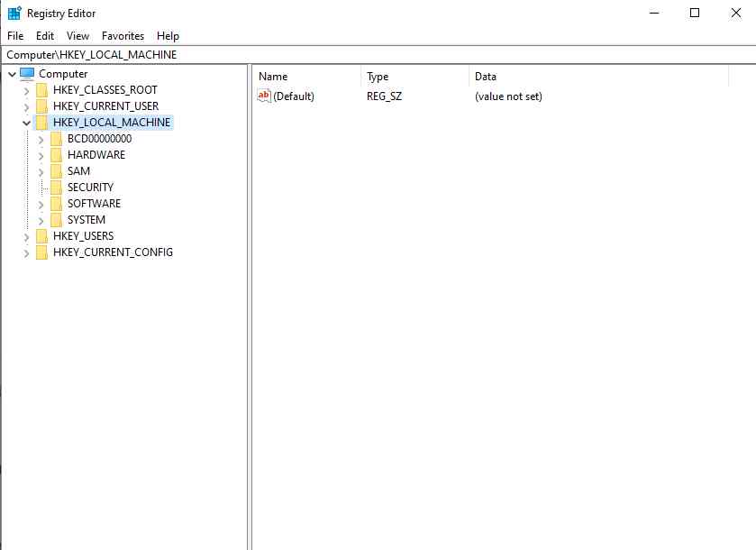This screenshot has width=756, height=550.
Task: Open the Favorites menu
Action: coord(123,36)
